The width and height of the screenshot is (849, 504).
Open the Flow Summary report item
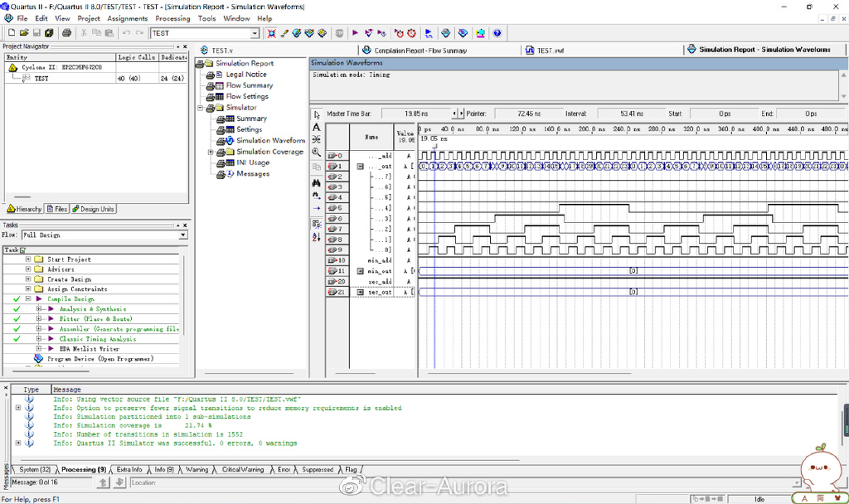tap(249, 85)
